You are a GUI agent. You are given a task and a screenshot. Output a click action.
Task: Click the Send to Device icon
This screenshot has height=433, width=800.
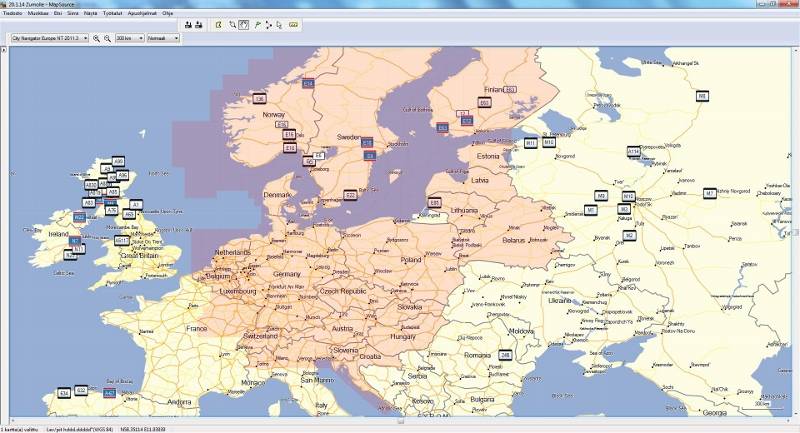tap(188, 24)
